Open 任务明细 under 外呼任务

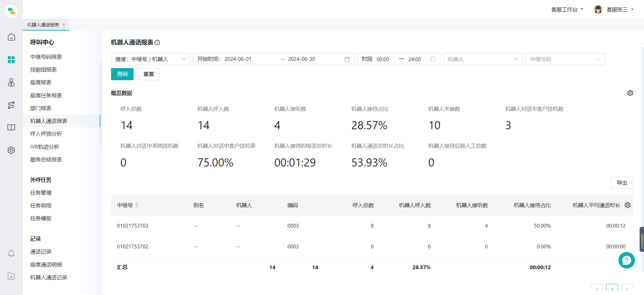click(41, 206)
